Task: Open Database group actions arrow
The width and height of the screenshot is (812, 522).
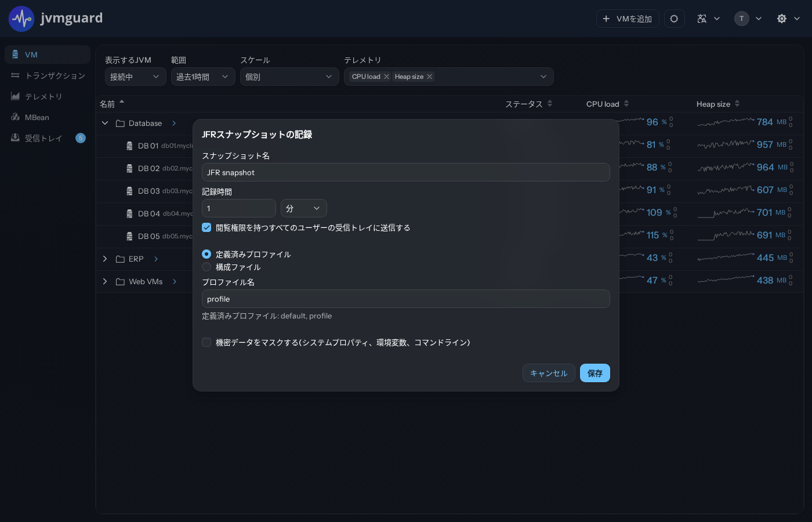Action: click(174, 123)
